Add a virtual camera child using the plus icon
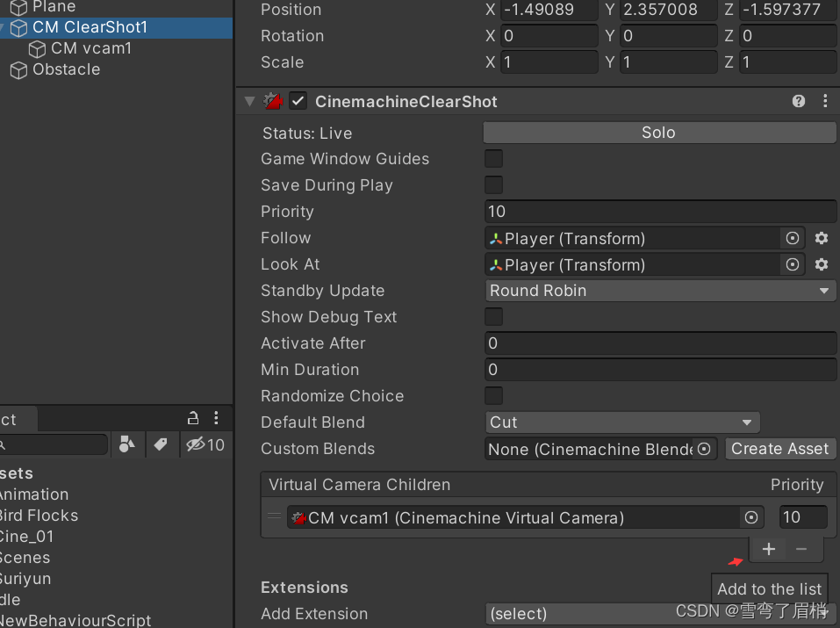 point(769,549)
